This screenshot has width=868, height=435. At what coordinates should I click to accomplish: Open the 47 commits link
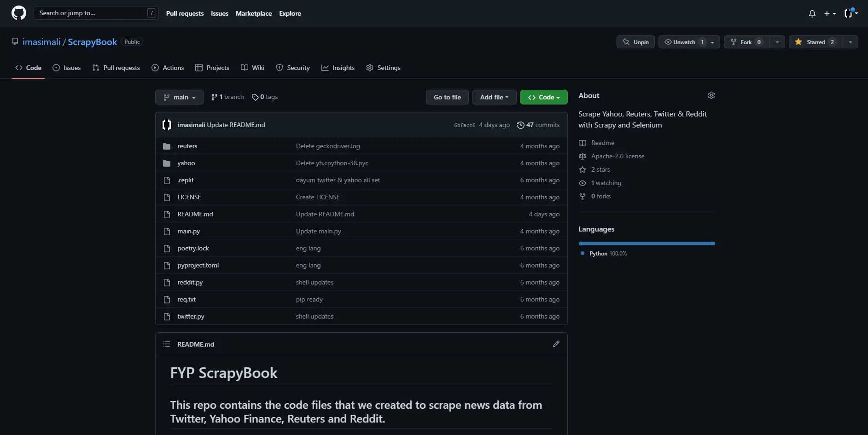coord(538,125)
